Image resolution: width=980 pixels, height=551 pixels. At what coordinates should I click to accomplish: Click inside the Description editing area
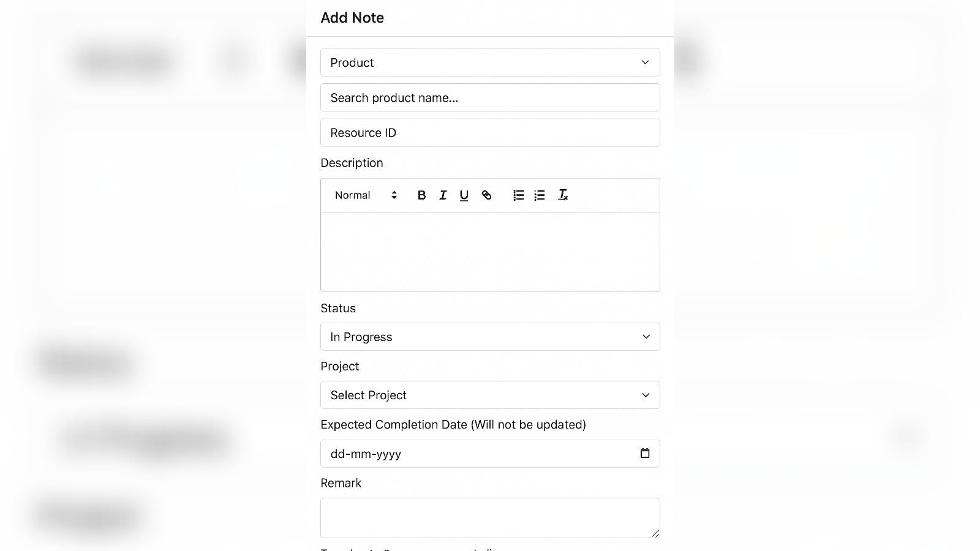[490, 251]
